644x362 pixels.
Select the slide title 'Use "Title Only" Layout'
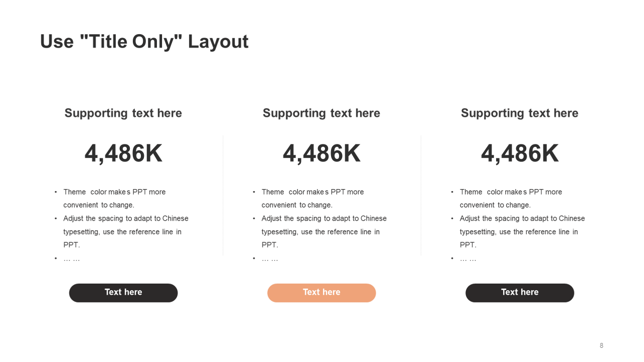[x=144, y=42]
